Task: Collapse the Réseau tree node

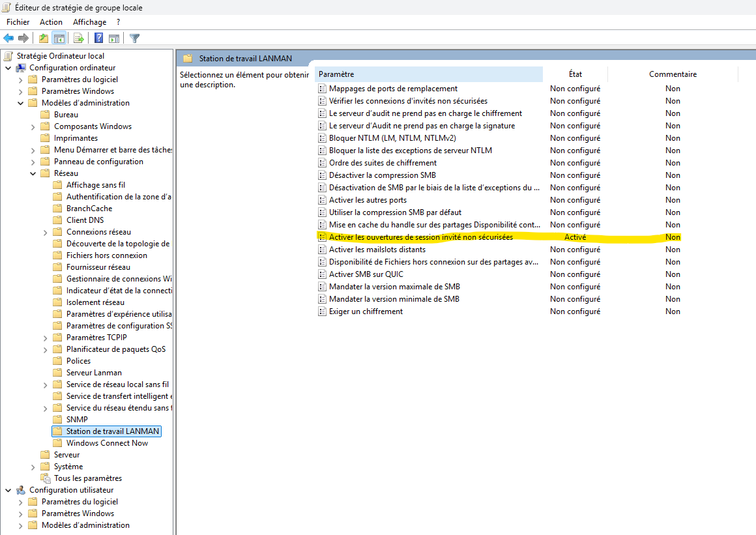Action: (x=33, y=173)
